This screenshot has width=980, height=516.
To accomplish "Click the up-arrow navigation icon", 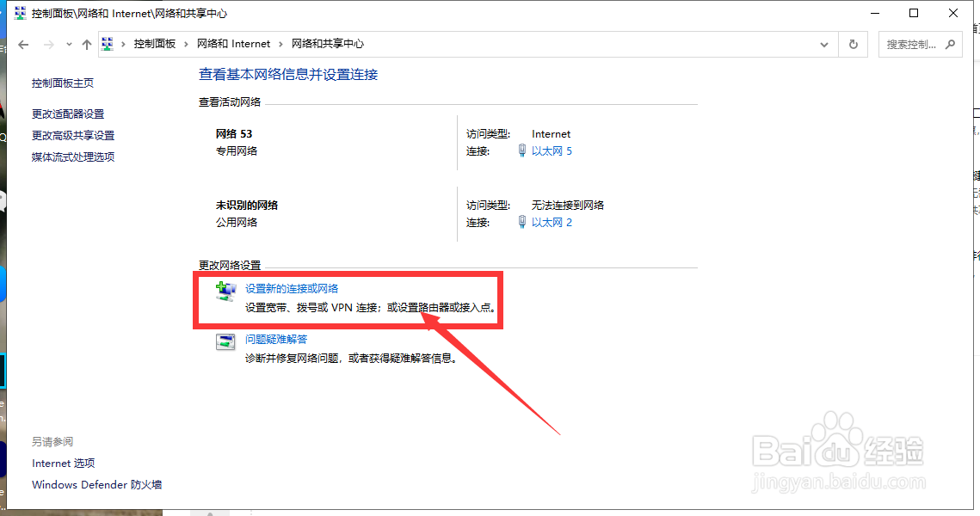I will (x=85, y=43).
